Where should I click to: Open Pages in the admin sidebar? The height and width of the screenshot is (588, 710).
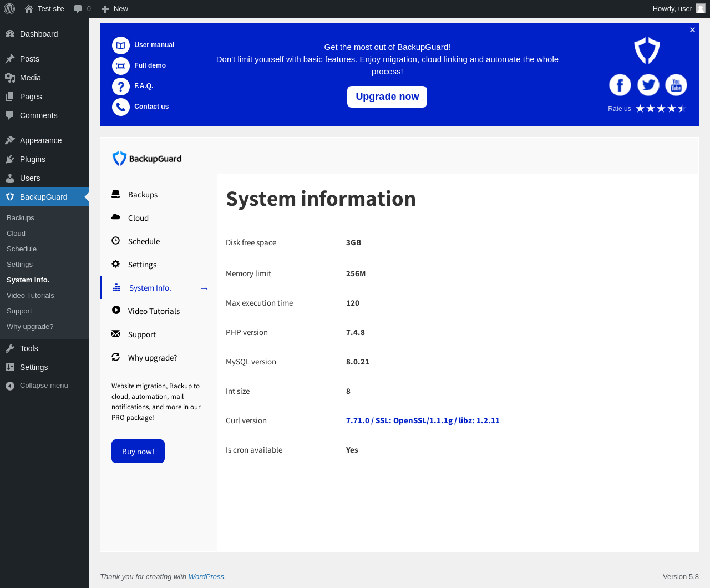[44, 97]
